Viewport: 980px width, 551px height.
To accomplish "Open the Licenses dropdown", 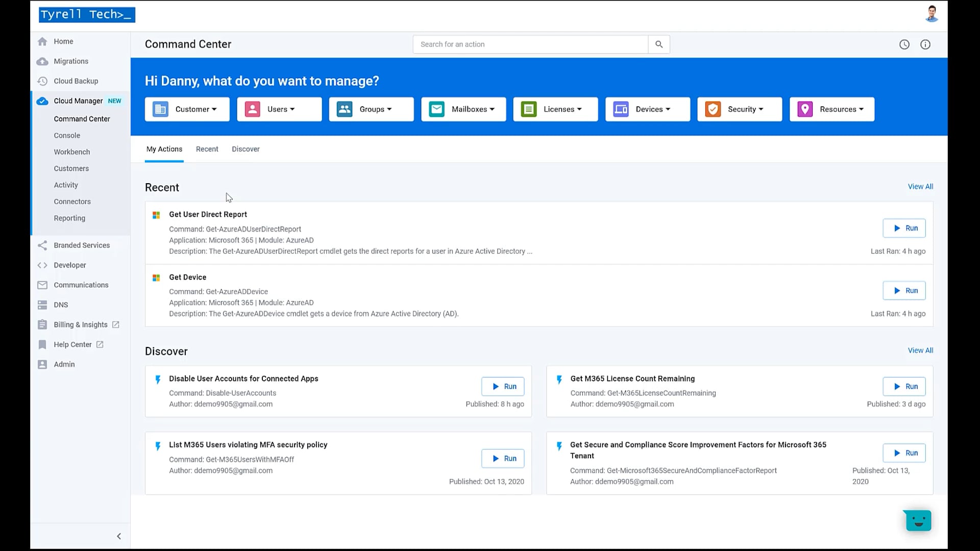I will point(555,109).
